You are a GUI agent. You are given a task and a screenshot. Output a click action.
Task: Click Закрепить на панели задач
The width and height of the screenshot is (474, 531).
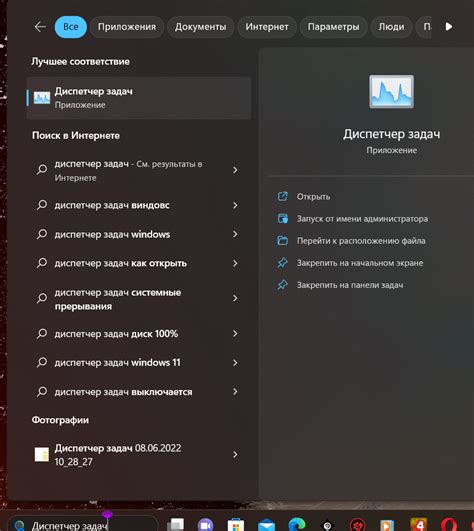(x=350, y=285)
